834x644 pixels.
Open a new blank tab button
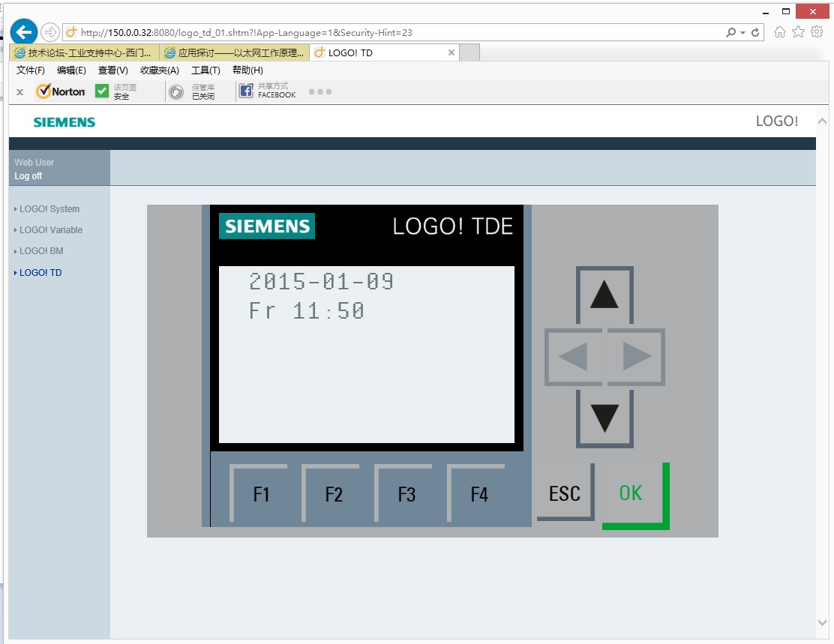(469, 52)
